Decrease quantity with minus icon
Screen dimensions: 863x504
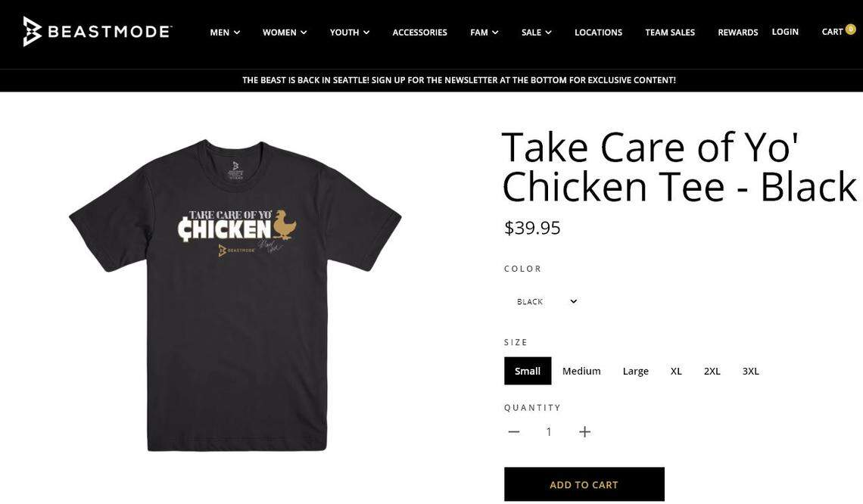click(x=514, y=431)
